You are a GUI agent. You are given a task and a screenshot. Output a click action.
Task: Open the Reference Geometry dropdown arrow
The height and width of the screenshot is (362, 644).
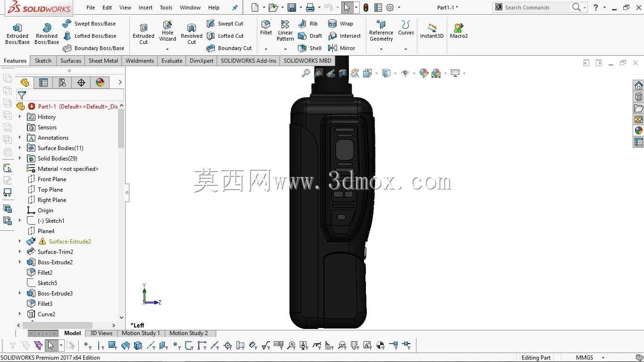point(381,49)
